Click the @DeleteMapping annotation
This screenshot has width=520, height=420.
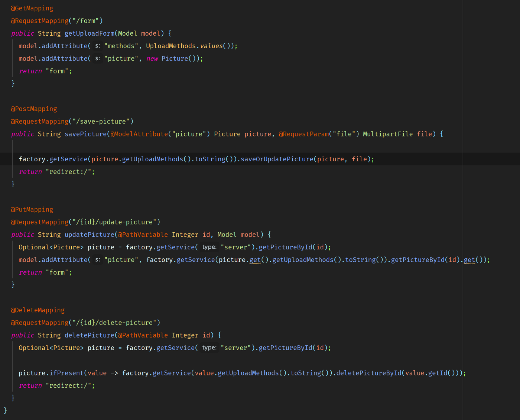pos(38,310)
